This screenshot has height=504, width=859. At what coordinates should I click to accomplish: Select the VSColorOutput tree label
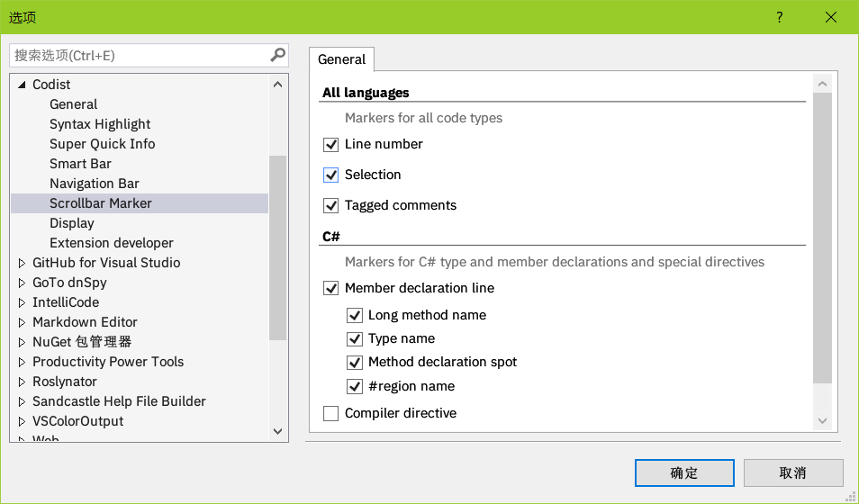click(77, 421)
